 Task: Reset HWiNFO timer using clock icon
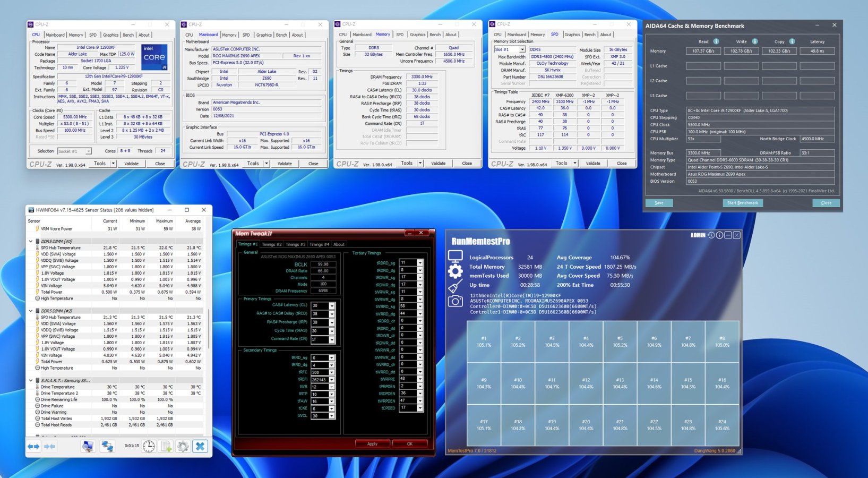[x=149, y=447]
